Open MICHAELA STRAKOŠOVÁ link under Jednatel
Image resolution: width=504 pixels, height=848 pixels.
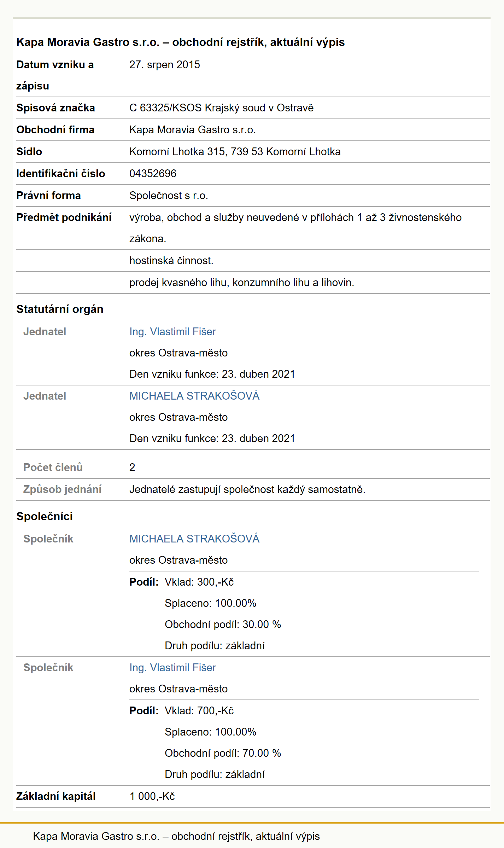[x=194, y=396]
